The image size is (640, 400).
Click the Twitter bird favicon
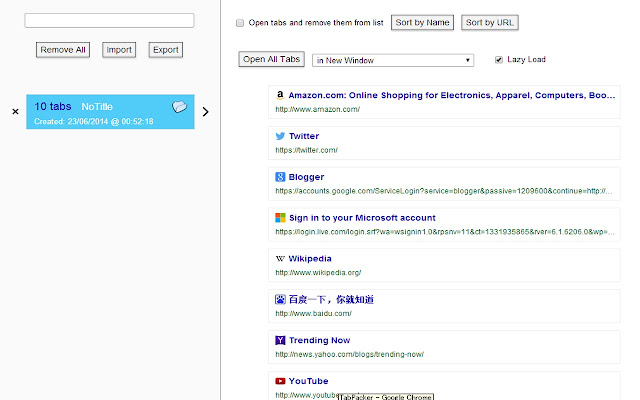[280, 136]
